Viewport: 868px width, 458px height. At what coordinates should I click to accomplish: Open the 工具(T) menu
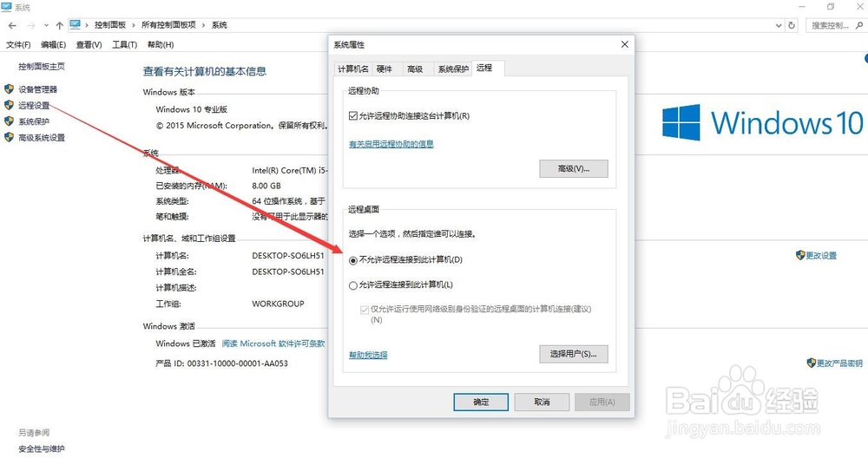(x=124, y=45)
